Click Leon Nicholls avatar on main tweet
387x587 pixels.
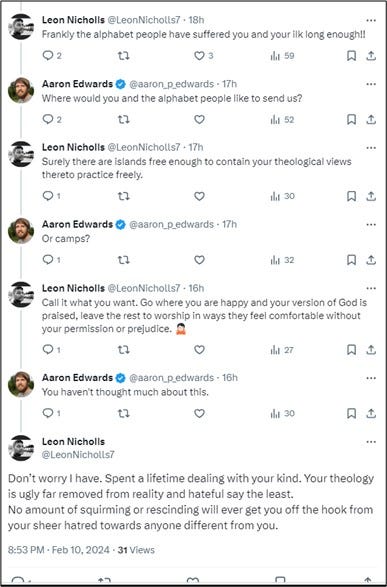(x=21, y=448)
